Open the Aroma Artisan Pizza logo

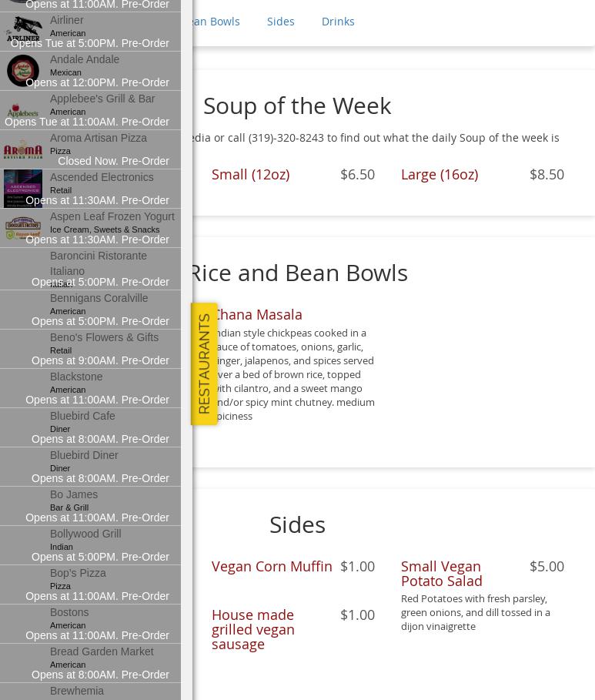(x=23, y=149)
